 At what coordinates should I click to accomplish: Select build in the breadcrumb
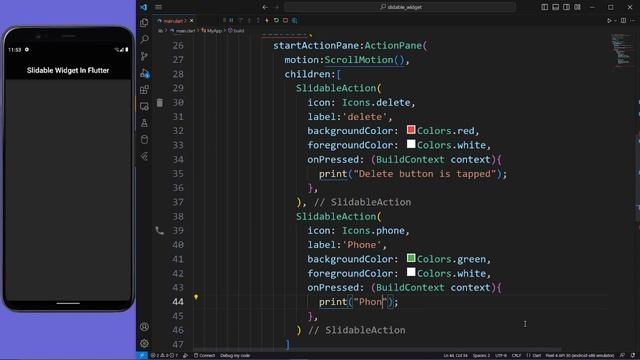236,31
